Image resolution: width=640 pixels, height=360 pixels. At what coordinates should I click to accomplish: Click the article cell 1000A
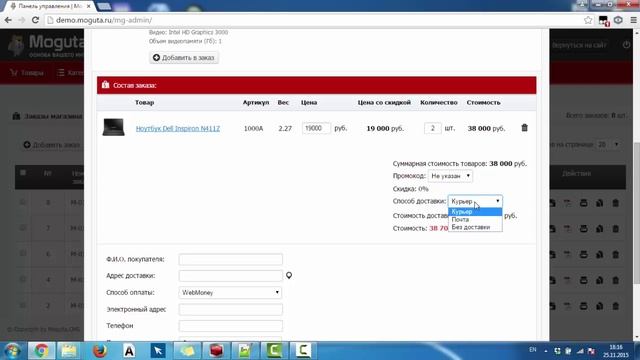tap(253, 129)
